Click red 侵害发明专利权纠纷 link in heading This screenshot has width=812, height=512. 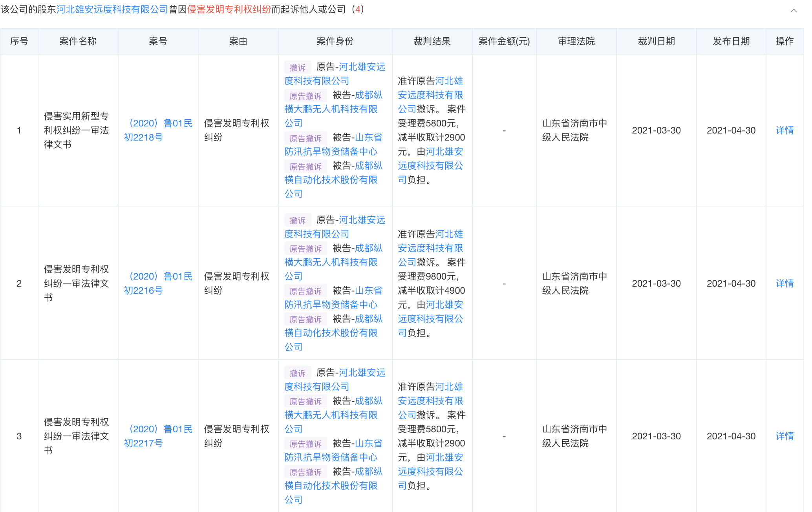pos(229,9)
